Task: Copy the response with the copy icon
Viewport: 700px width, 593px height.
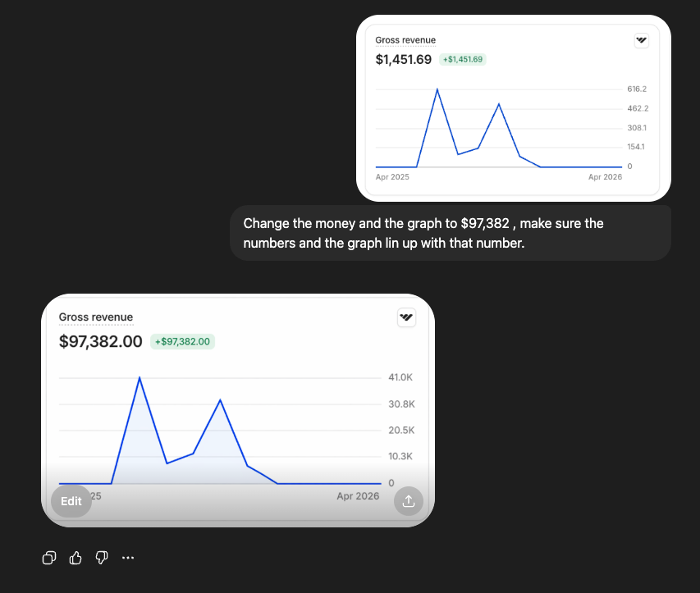Action: (49, 558)
